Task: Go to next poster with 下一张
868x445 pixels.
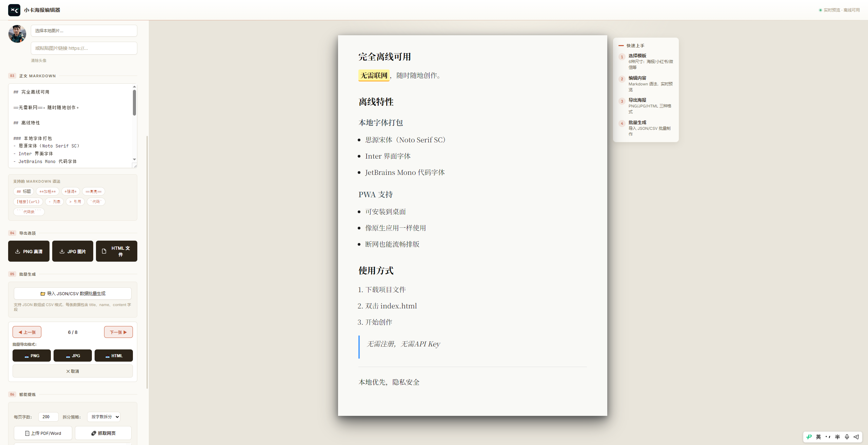Action: point(118,332)
